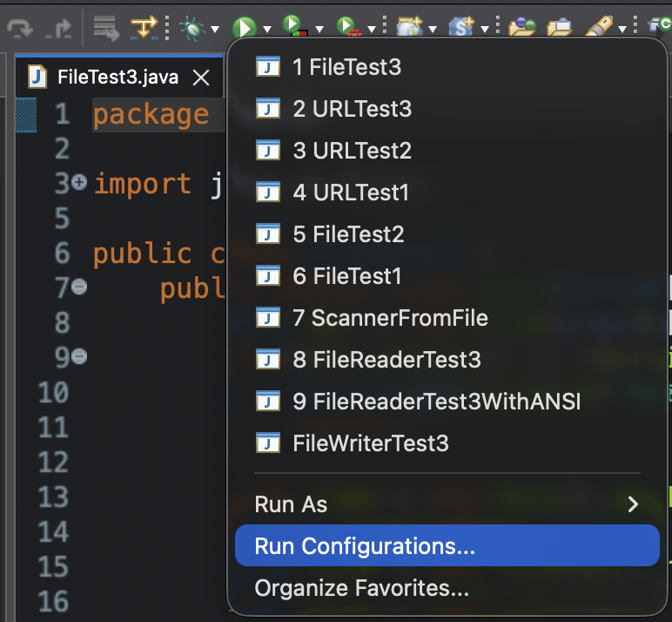
Task: Open Run Configurations dialog
Action: coord(447,545)
